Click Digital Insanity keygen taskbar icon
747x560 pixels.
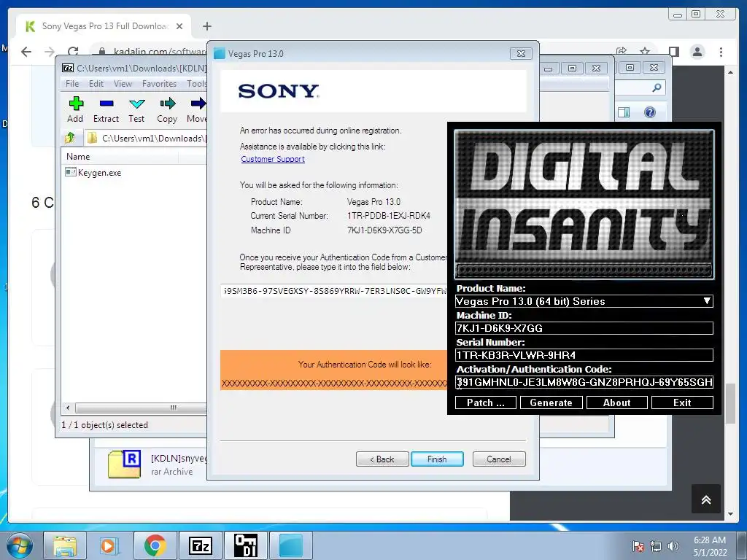(245, 545)
